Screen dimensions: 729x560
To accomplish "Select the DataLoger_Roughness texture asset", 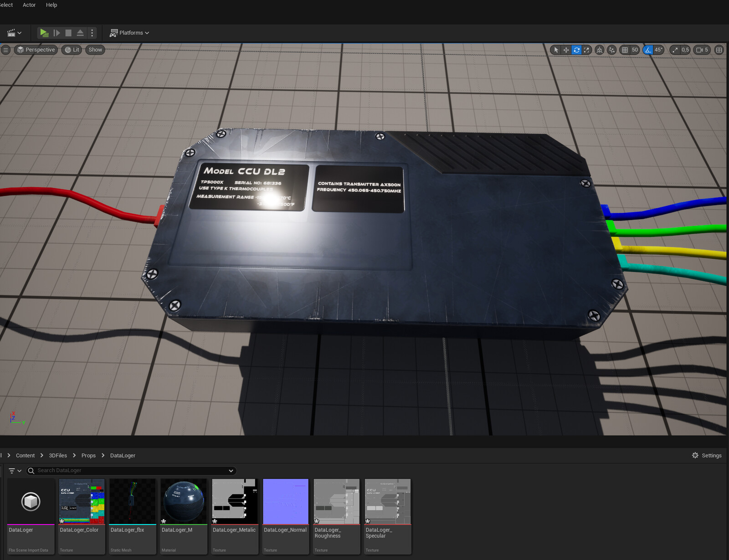I will pyautogui.click(x=337, y=516).
